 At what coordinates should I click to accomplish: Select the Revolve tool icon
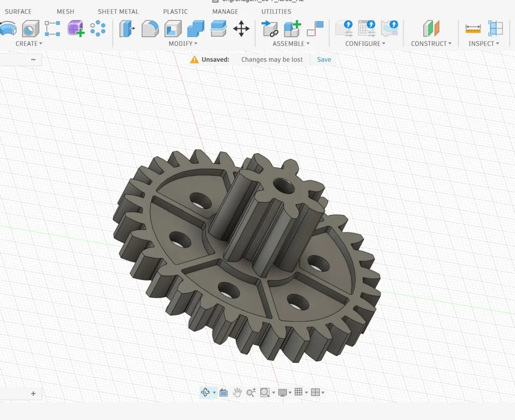point(7,29)
